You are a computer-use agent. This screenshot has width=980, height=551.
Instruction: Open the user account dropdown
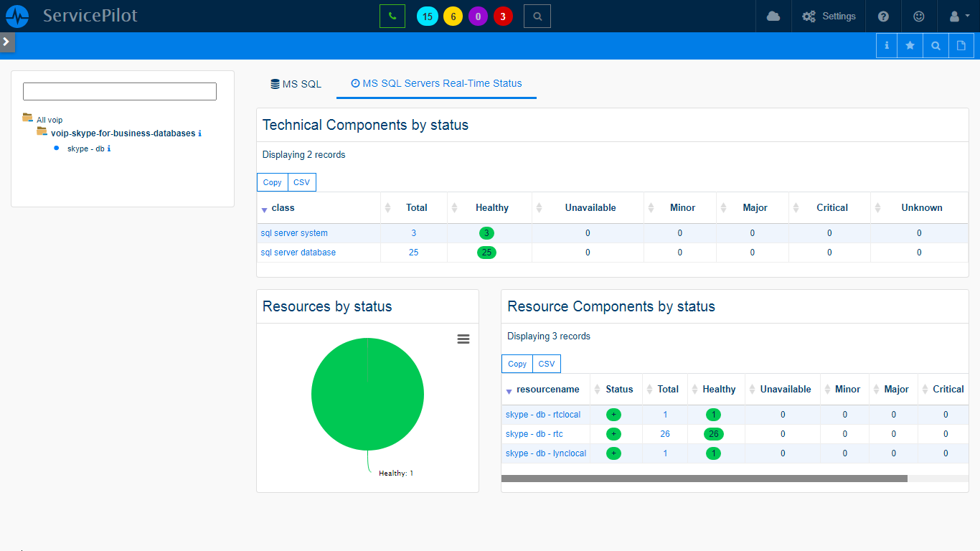pyautogui.click(x=959, y=16)
